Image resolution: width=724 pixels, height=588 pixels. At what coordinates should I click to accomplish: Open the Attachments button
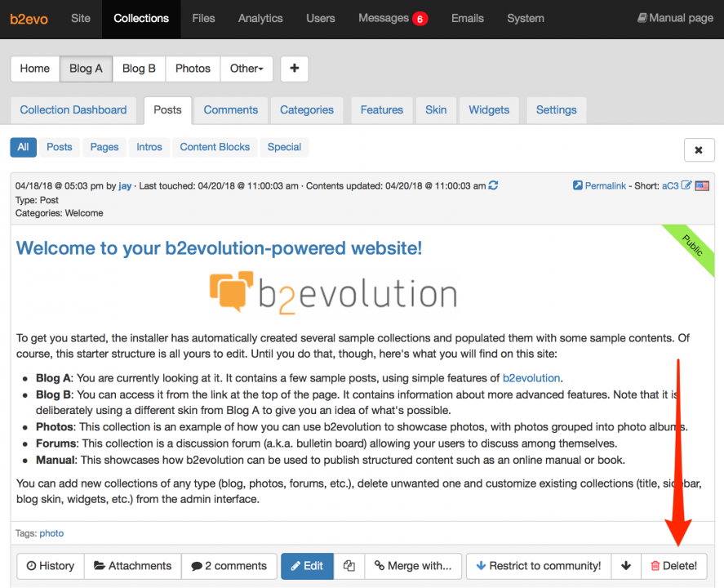(x=133, y=566)
